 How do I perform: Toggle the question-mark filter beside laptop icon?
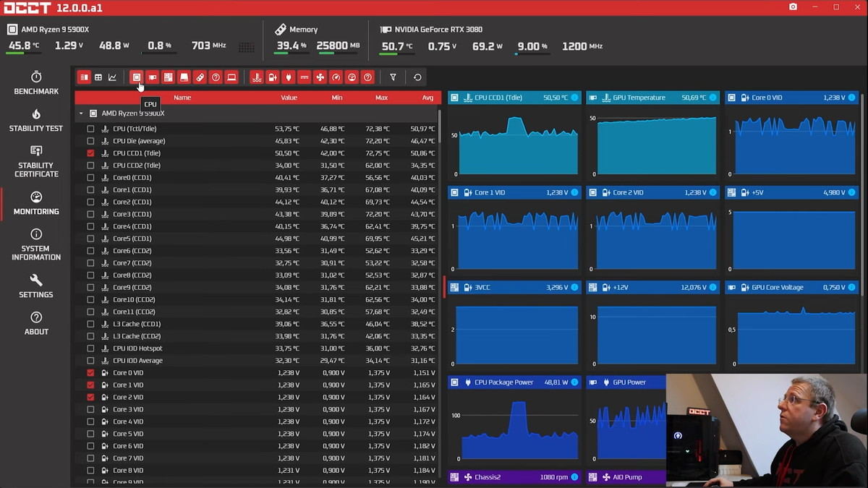point(216,77)
